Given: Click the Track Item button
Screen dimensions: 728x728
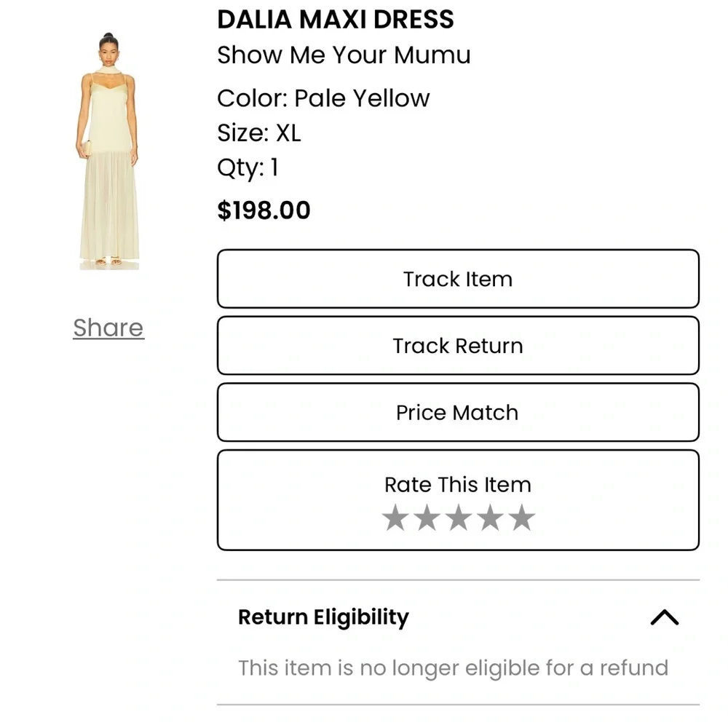Looking at the screenshot, I should click(457, 279).
